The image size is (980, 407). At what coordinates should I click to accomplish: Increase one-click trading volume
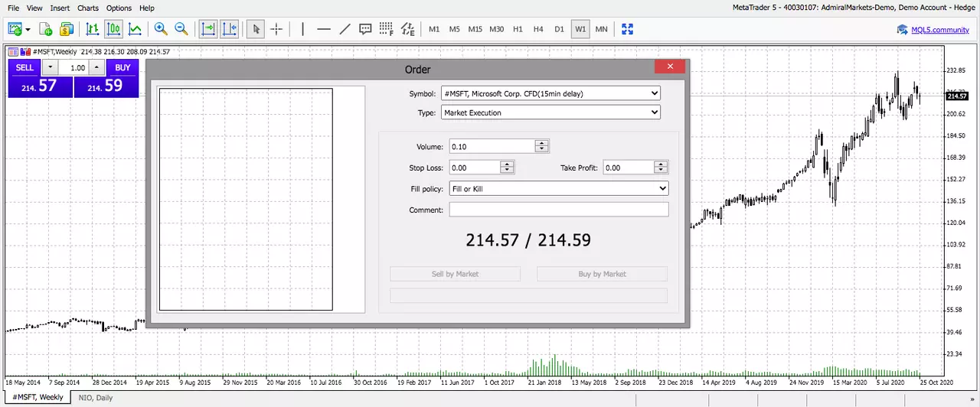point(96,67)
